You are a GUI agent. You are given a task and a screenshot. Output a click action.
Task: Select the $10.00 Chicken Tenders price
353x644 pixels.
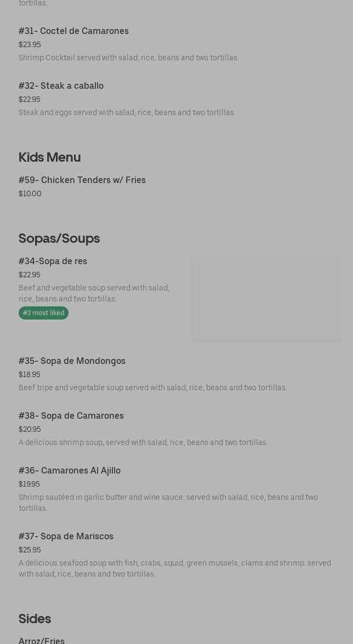click(30, 194)
